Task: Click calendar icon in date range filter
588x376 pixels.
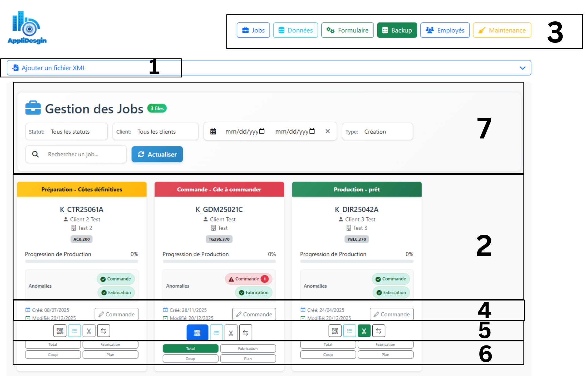Action: click(x=213, y=131)
